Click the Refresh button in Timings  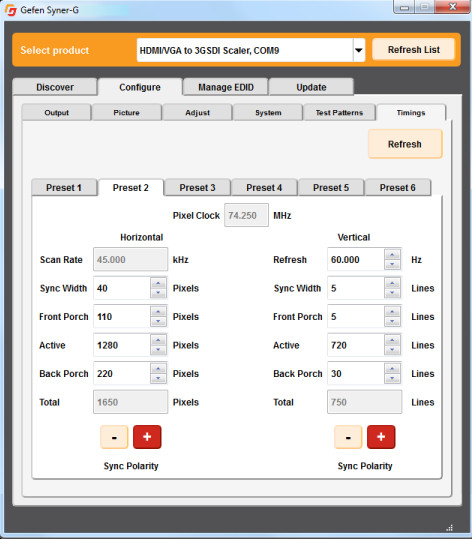click(405, 144)
